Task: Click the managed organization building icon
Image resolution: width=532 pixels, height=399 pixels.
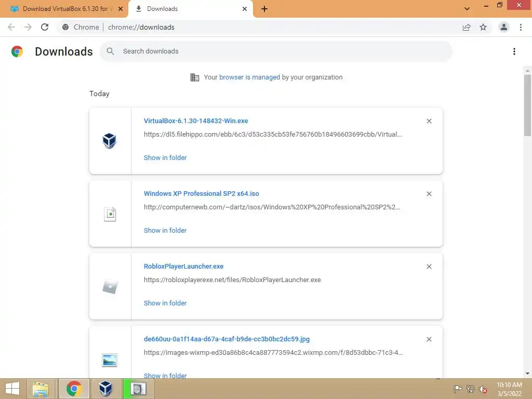Action: point(195,77)
